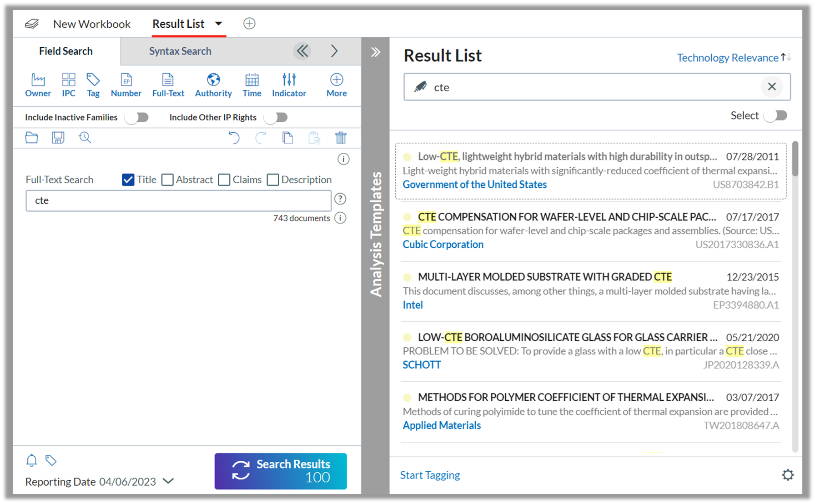Show next search tab with right chevron
815x504 pixels.
(x=334, y=51)
